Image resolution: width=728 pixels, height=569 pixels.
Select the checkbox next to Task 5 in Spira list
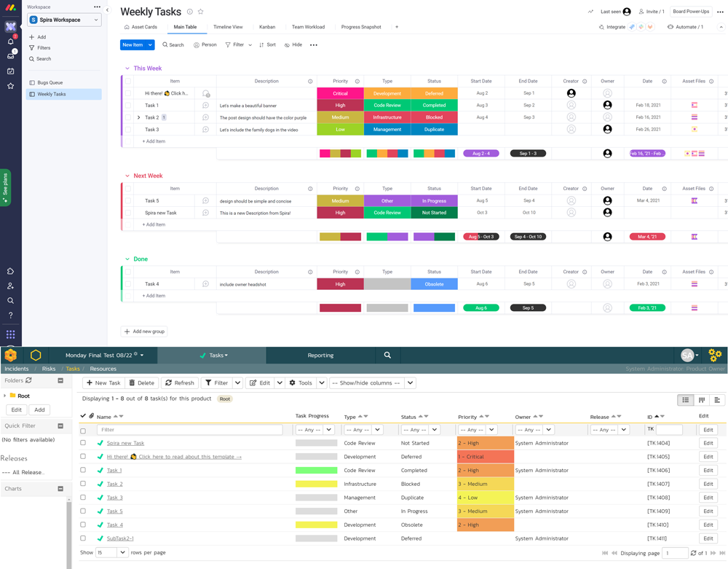tap(83, 511)
